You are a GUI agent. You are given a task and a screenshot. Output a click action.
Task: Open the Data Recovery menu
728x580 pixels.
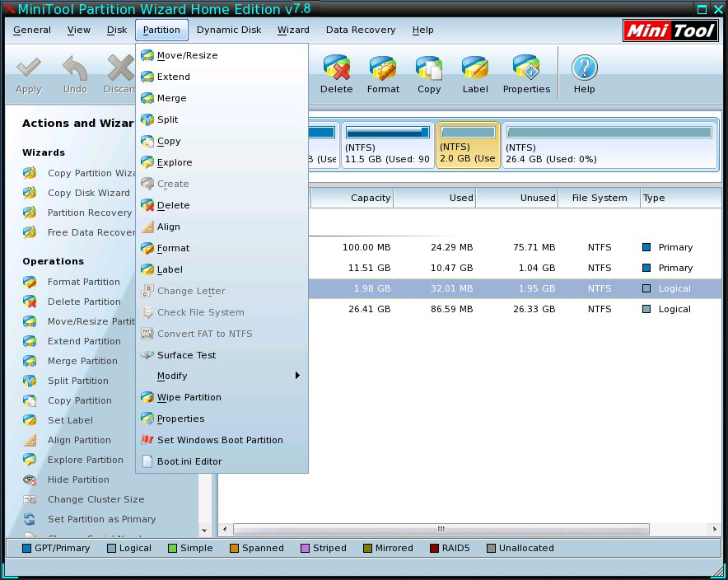tap(361, 30)
